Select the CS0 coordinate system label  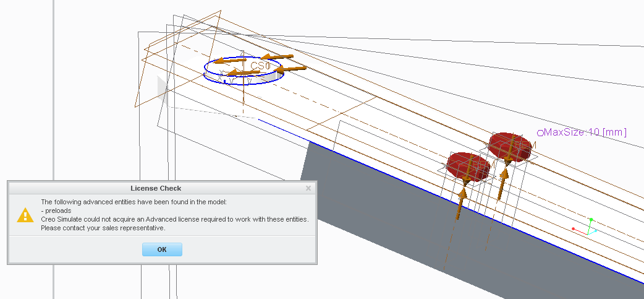(261, 66)
